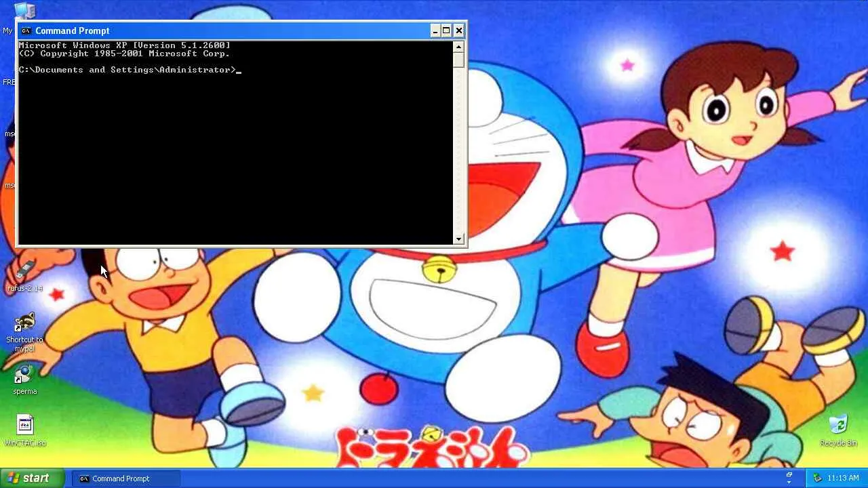Close the Command Prompt window

pyautogui.click(x=459, y=30)
